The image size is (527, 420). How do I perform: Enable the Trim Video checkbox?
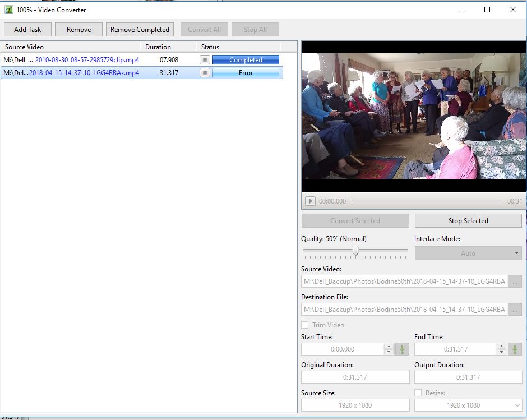[x=305, y=325]
